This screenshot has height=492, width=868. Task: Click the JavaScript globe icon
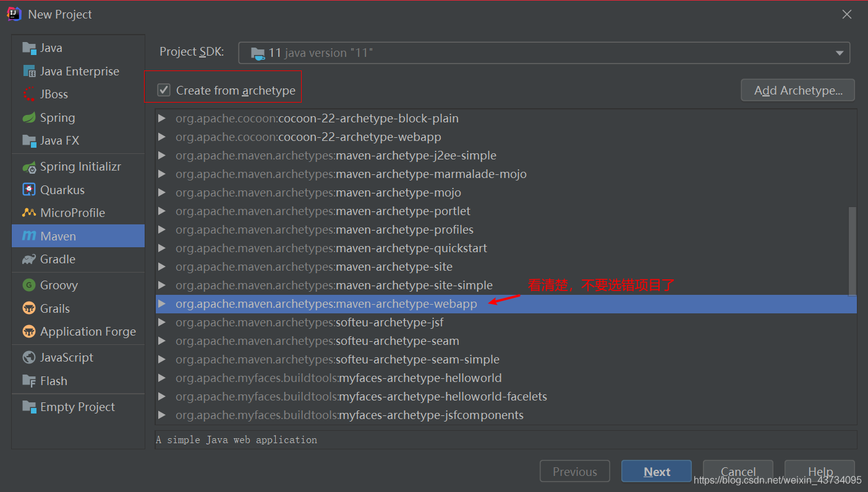click(29, 357)
